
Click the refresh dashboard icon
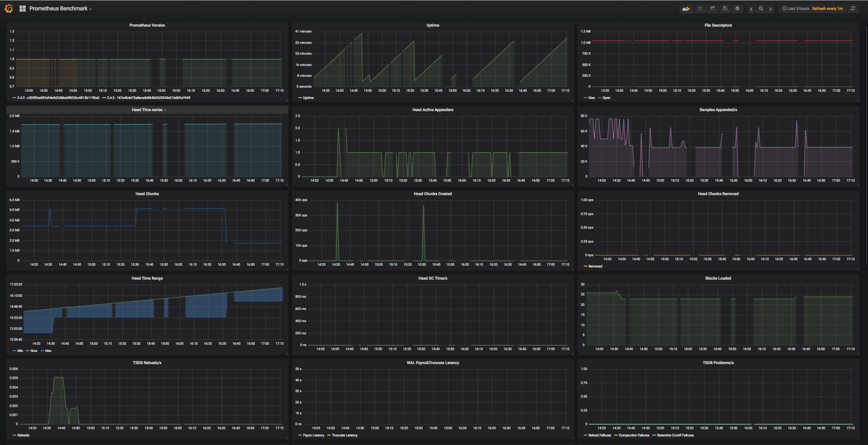pos(853,9)
